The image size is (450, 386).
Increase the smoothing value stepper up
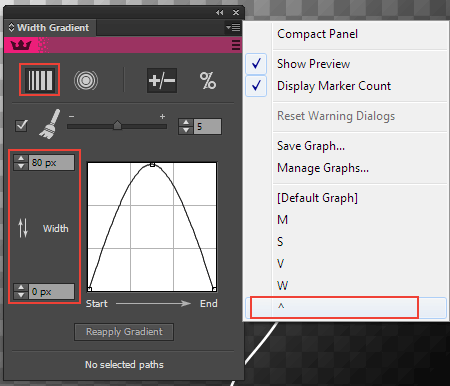click(186, 122)
